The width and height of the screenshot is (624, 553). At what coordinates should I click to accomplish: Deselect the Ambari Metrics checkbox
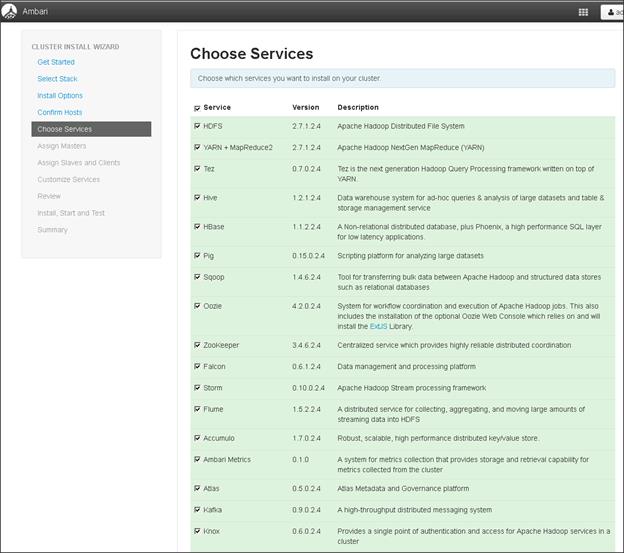197,460
